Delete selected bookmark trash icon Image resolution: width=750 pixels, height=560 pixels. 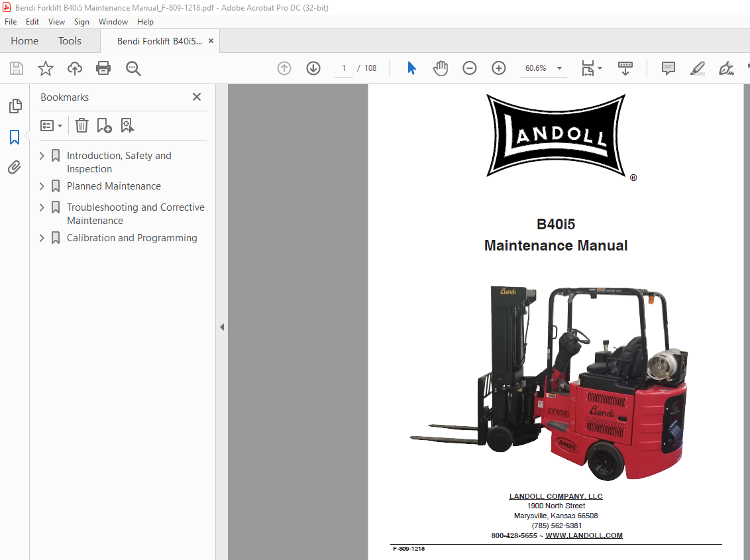(81, 125)
